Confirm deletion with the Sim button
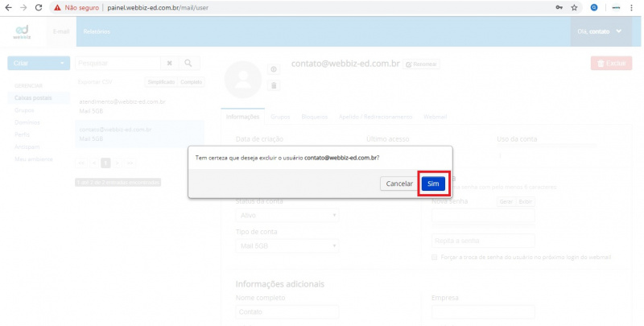This screenshot has width=644, height=326. (x=433, y=184)
